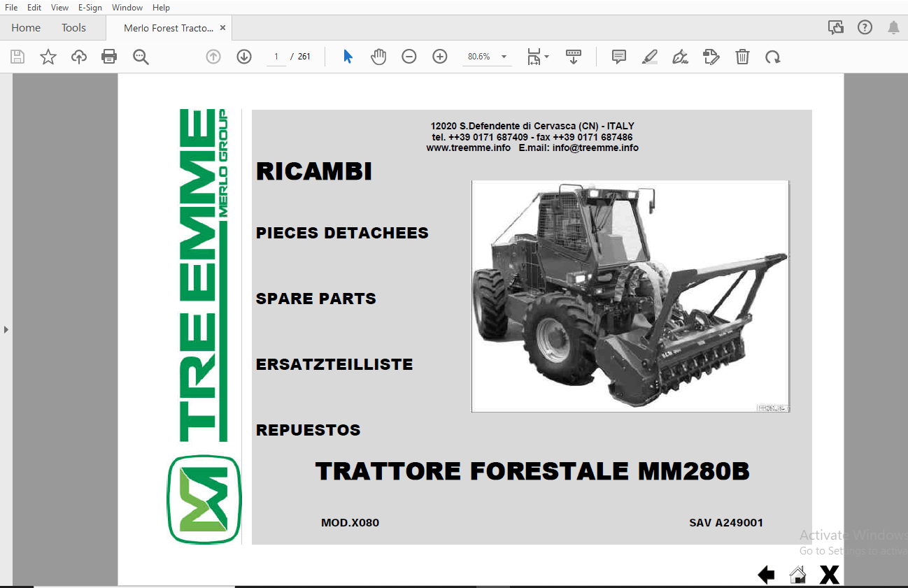Viewport: 908px width, 588px height.
Task: Activate the hand pan tool
Action: point(378,57)
